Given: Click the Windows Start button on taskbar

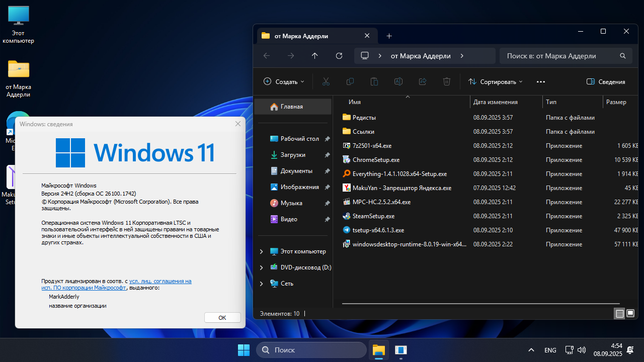Looking at the screenshot, I should click(244, 350).
